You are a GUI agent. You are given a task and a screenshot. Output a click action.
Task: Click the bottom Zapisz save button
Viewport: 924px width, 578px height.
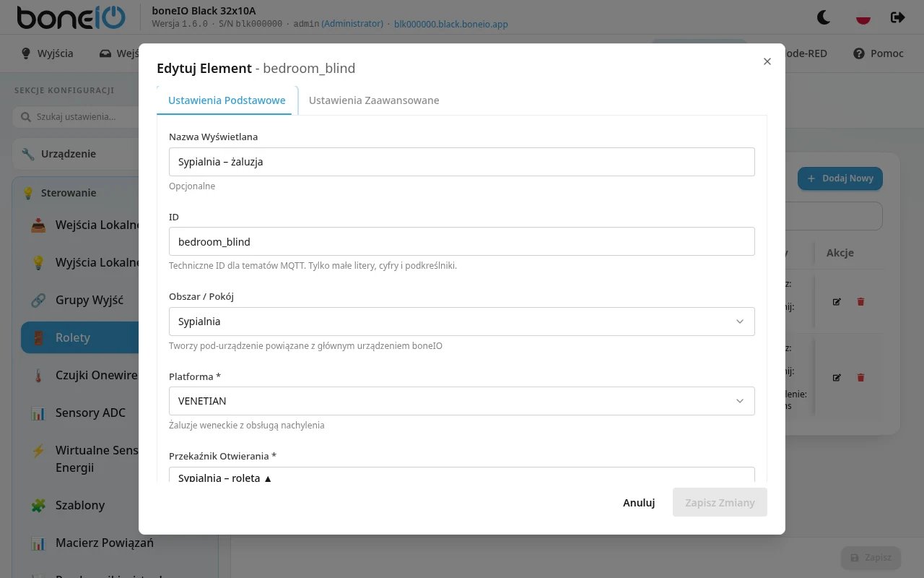click(871, 558)
